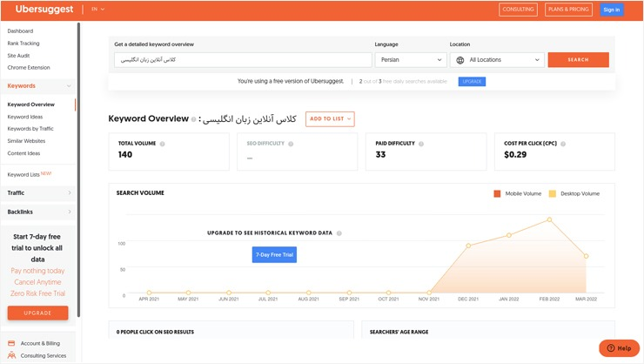The image size is (644, 364).
Task: Click Paid Difficulty info icon
Action: pyautogui.click(x=421, y=144)
